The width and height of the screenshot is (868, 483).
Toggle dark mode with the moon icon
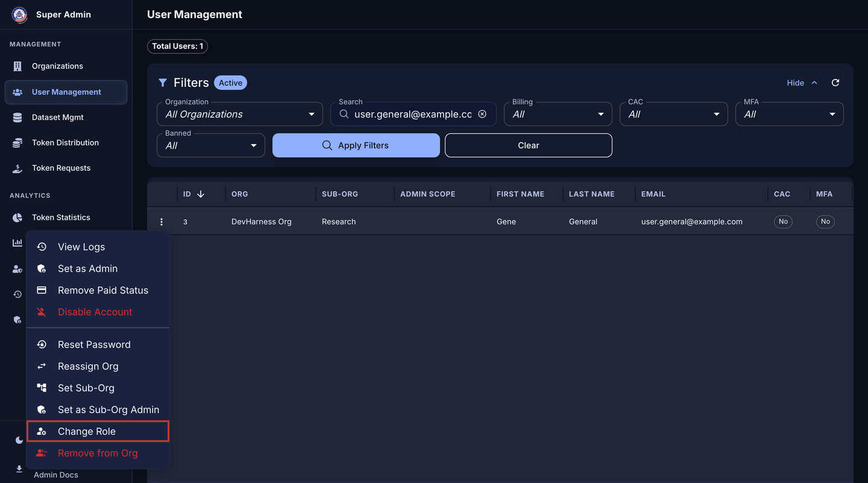coord(19,440)
